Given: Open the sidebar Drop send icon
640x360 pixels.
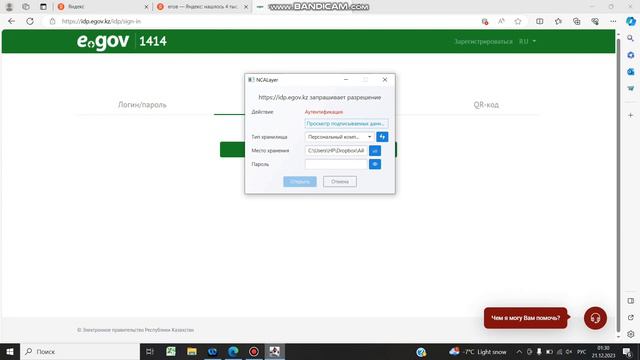Looking at the screenshot, I should 631,88.
